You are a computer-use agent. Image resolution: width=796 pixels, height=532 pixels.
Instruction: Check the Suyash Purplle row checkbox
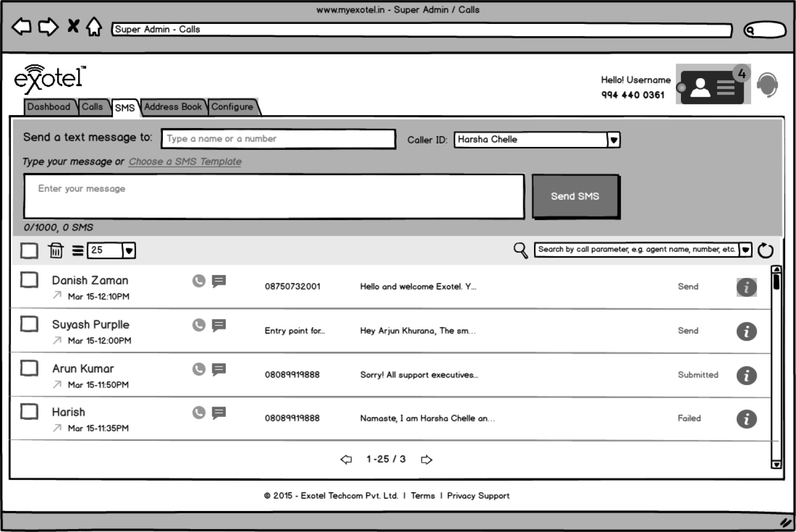click(x=29, y=324)
